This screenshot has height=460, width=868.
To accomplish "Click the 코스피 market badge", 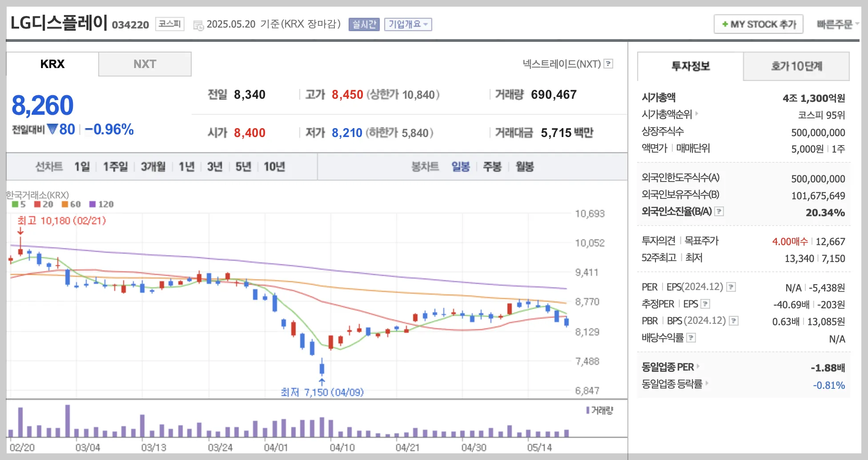I will [170, 24].
